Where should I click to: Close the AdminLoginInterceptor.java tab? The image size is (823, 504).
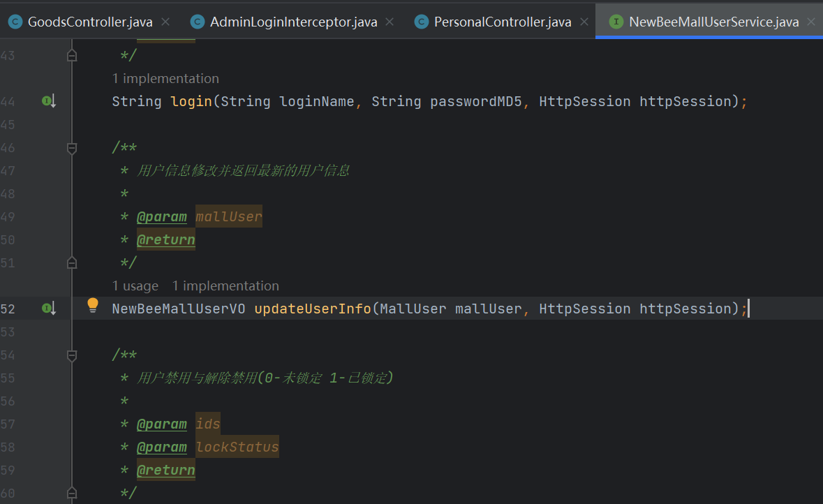[390, 22]
